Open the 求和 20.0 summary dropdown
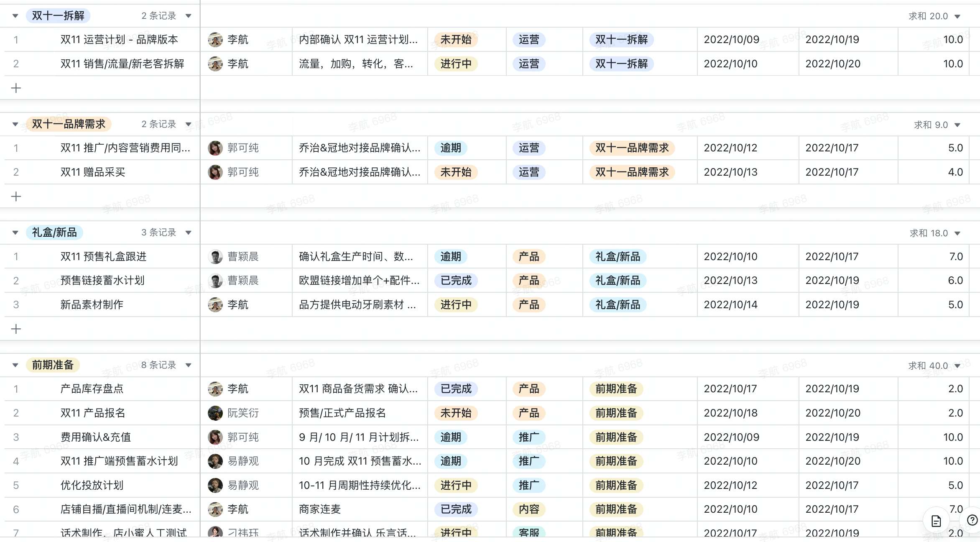Image resolution: width=980 pixels, height=542 pixels. (957, 16)
